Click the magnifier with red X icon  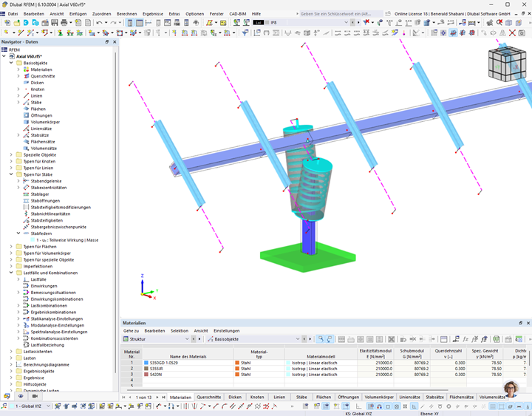(499, 23)
